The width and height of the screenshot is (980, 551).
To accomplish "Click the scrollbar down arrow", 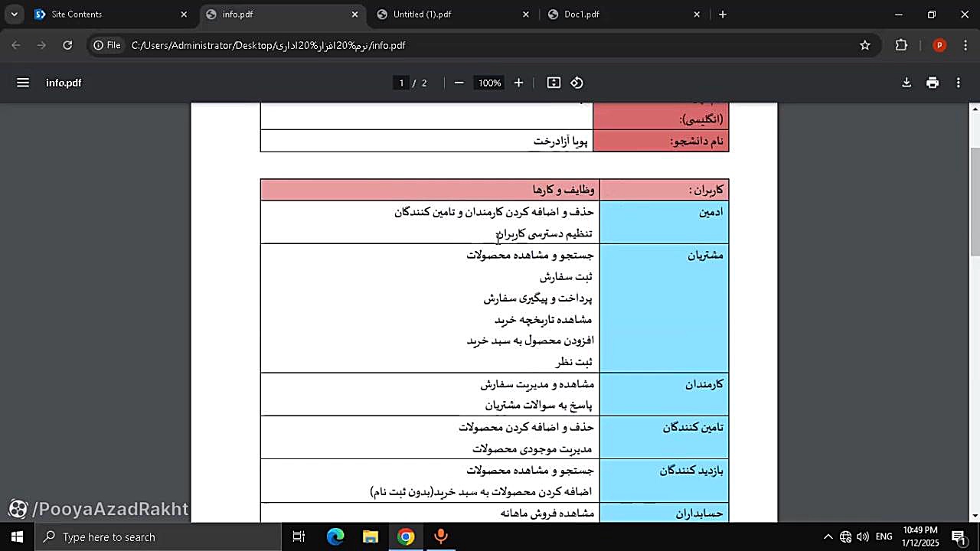I will 975,516.
